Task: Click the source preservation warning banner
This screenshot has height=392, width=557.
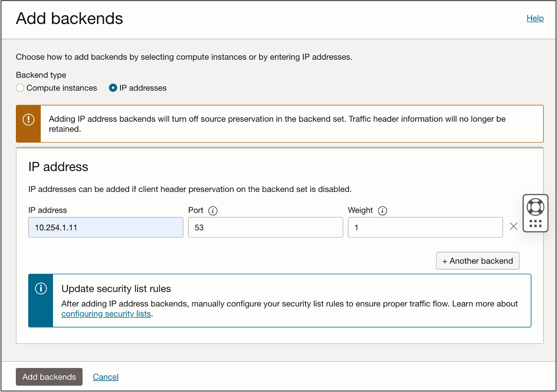Action: (x=278, y=123)
